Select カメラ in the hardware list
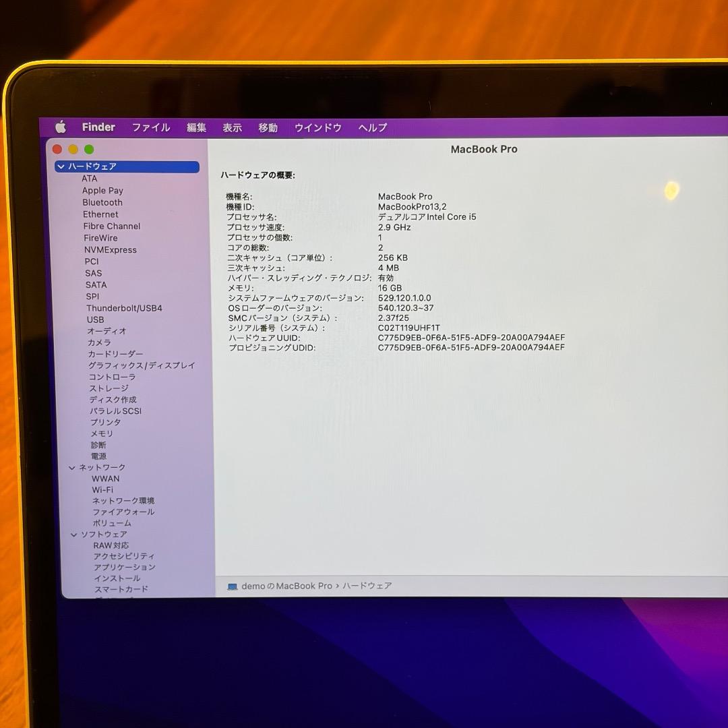Viewport: 728px width, 728px height. coord(100,342)
